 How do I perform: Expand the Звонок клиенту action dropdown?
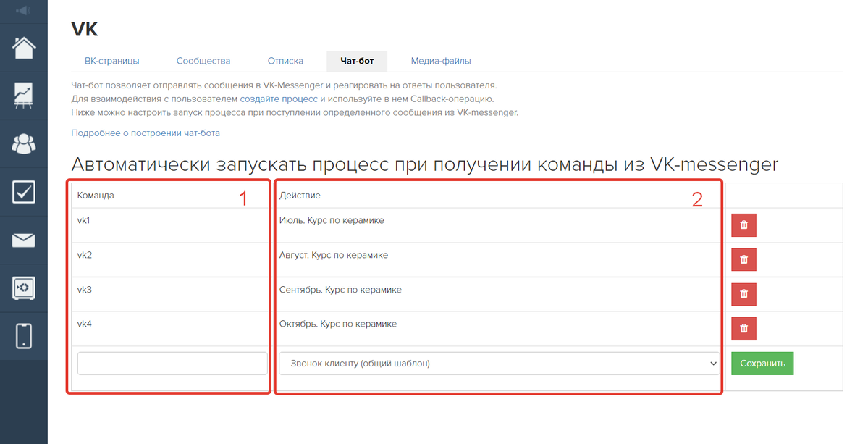point(500,364)
